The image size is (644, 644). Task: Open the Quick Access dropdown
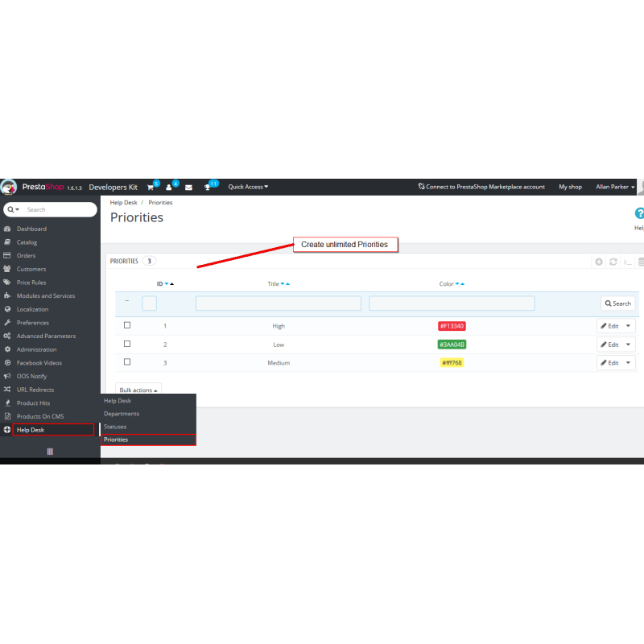point(248,187)
